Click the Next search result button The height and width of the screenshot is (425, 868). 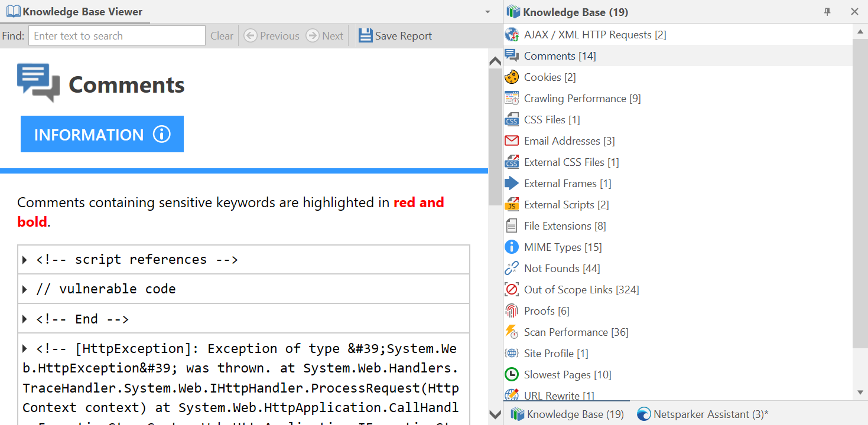(x=324, y=35)
